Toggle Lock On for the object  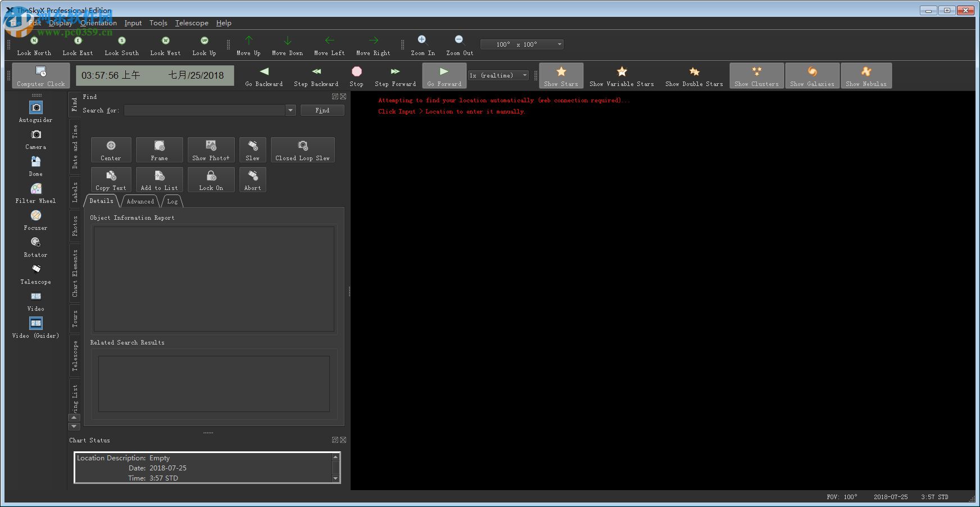[x=211, y=180]
